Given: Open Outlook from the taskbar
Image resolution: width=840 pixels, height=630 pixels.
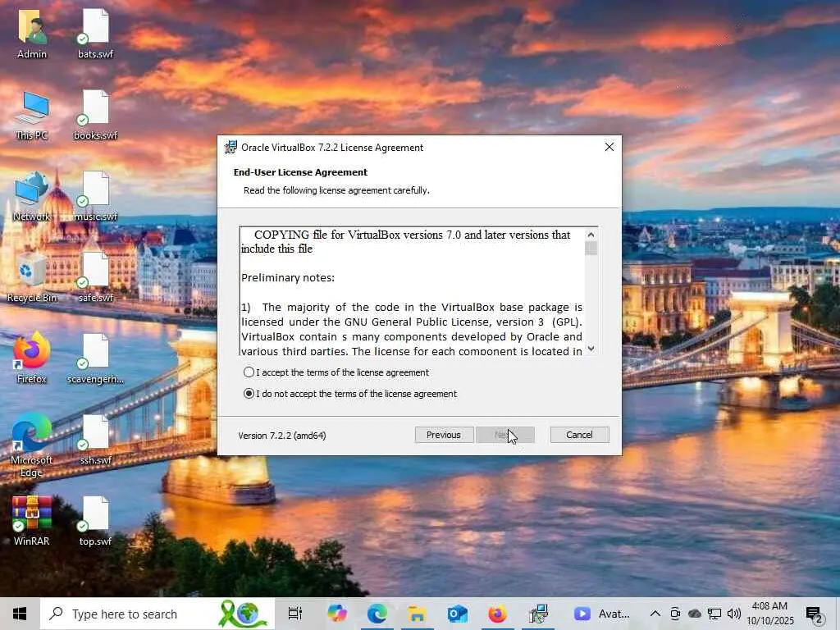Looking at the screenshot, I should (458, 614).
